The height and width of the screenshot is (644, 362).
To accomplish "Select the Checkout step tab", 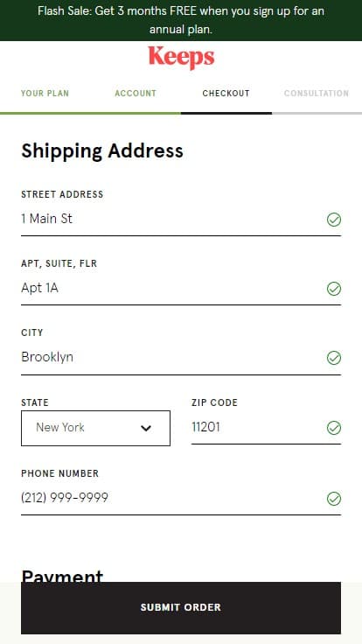I will pyautogui.click(x=226, y=94).
